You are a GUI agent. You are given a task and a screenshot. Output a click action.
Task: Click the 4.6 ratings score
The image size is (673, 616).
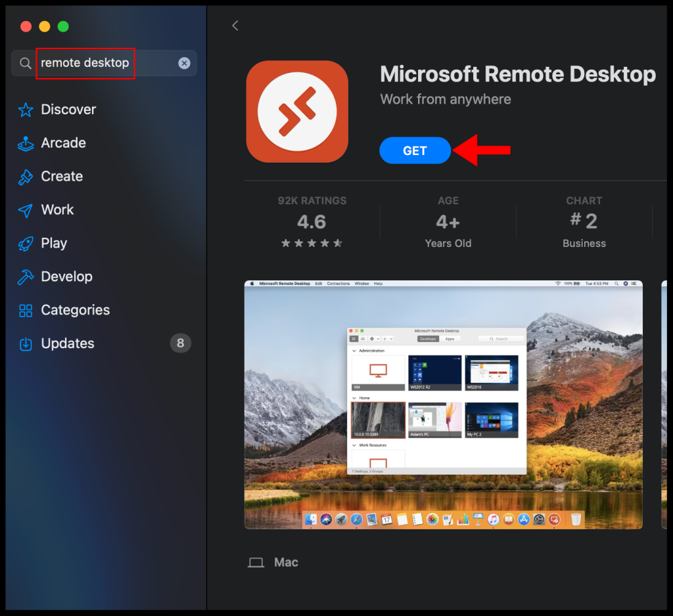click(311, 223)
